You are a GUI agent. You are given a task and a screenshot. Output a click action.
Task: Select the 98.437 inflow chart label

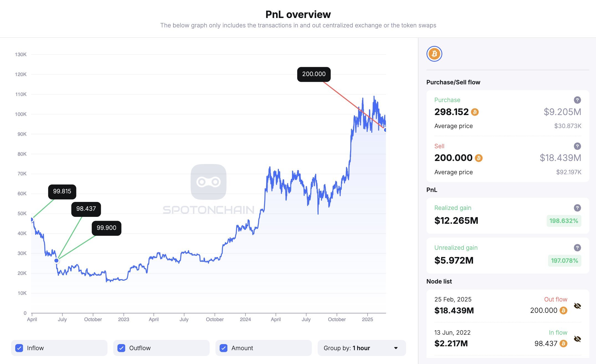point(86,209)
